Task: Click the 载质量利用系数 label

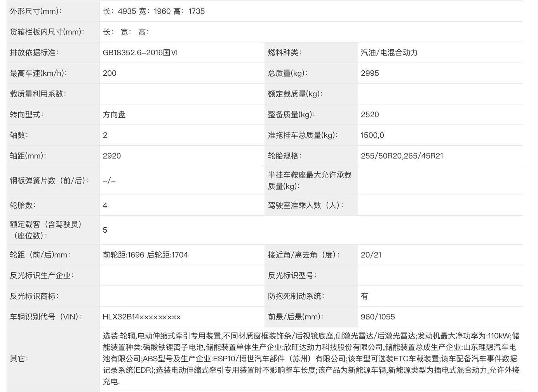Action: point(38,94)
